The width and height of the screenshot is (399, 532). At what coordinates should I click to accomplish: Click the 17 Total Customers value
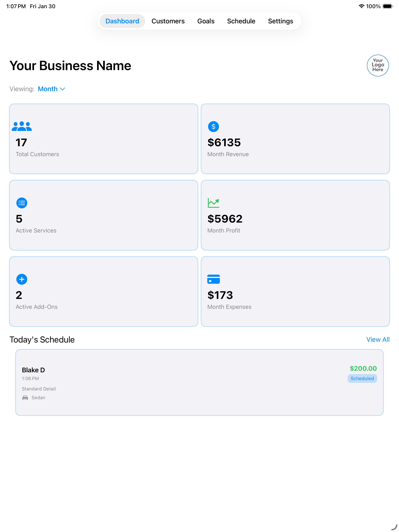(21, 143)
